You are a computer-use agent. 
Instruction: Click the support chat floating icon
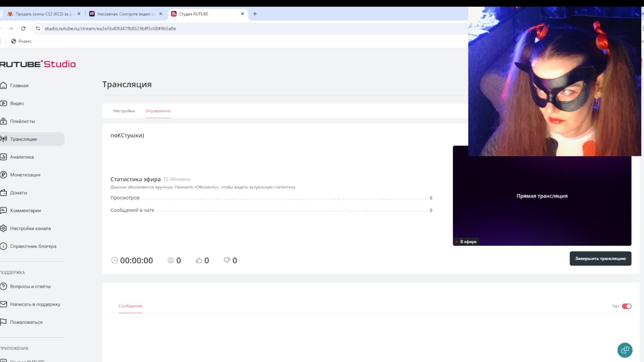(x=625, y=350)
